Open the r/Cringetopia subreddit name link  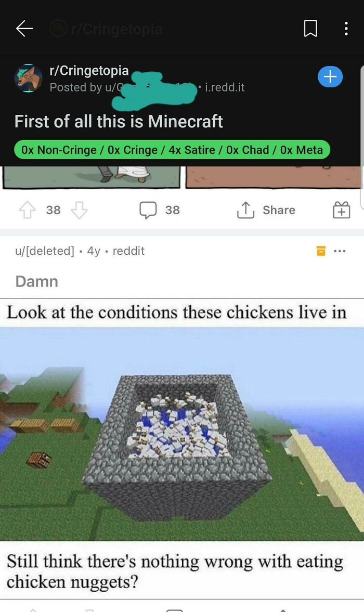(89, 71)
